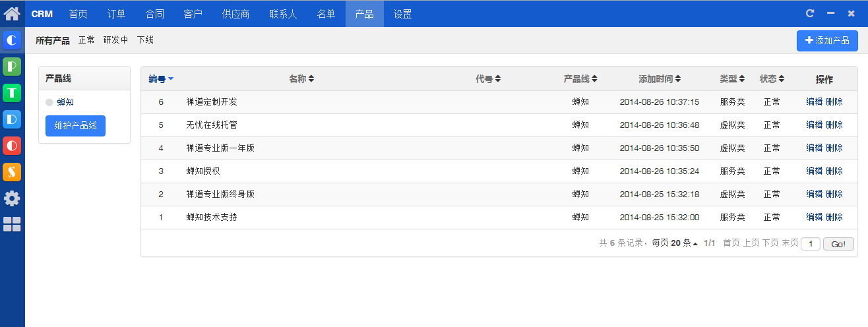Show 所有产品 filter
The height and width of the screenshot is (327, 868).
click(53, 40)
